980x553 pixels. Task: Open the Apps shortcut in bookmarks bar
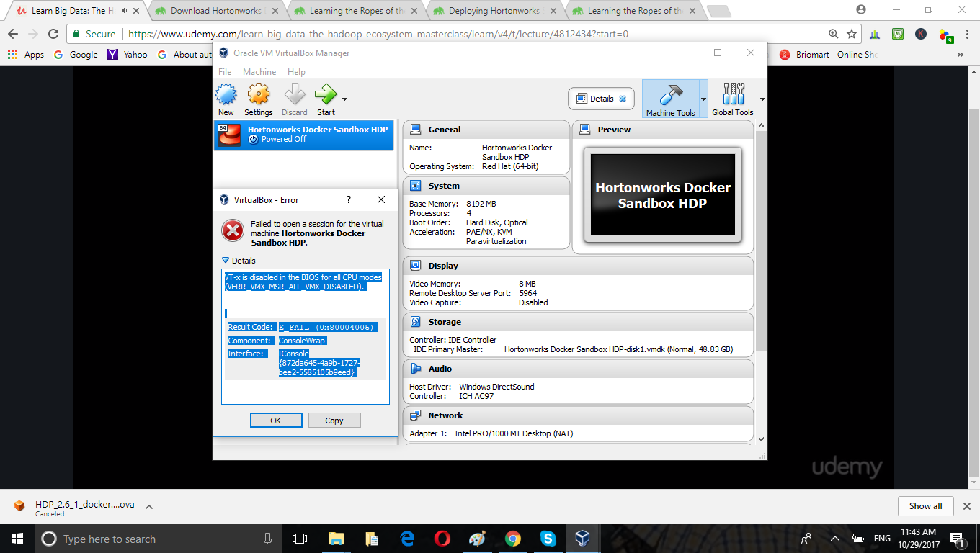[x=26, y=55]
